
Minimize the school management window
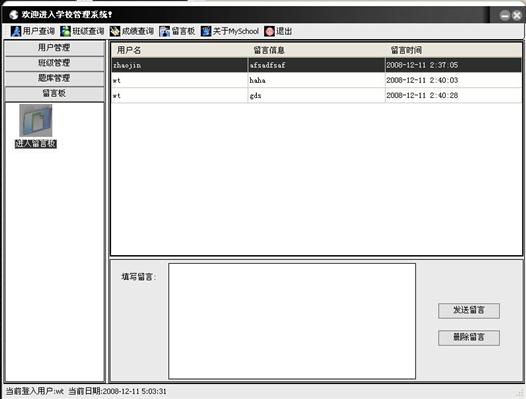(x=505, y=15)
